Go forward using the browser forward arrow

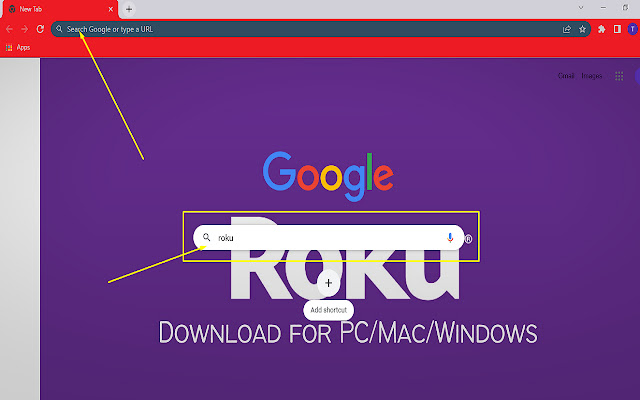tap(25, 29)
